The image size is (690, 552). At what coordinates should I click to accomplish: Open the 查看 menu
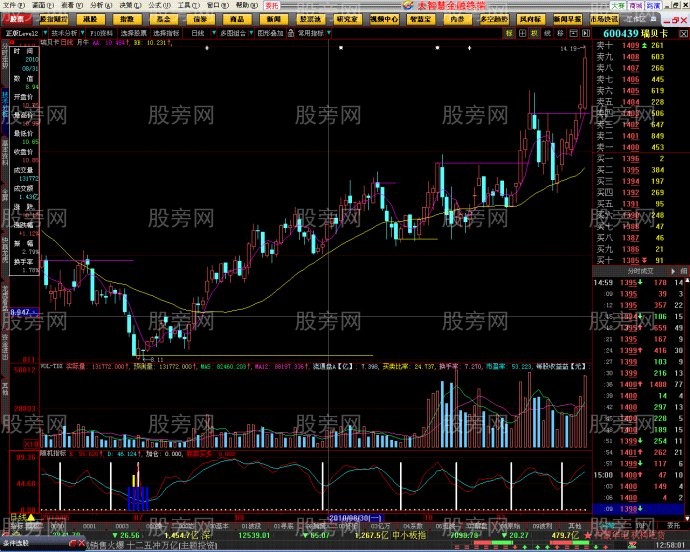(72, 5)
